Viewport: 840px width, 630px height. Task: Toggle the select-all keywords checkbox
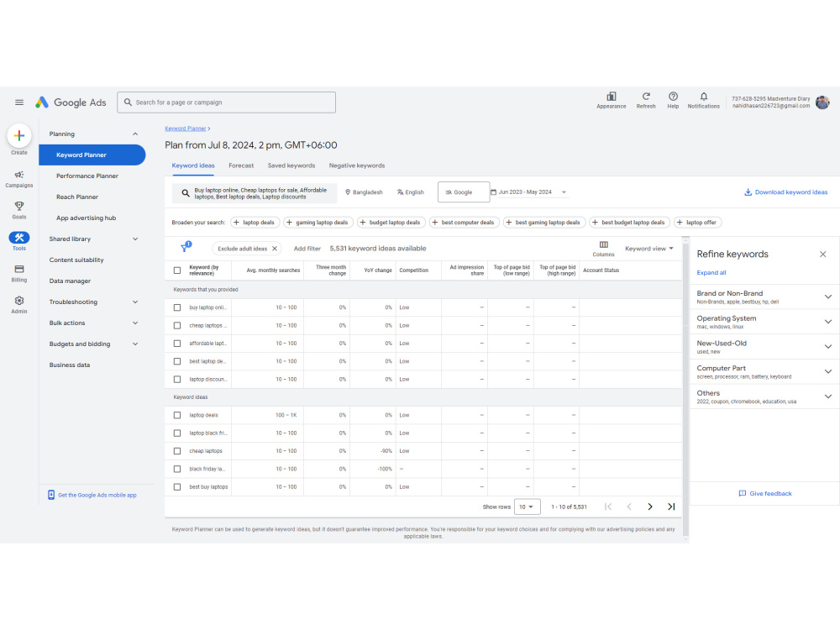tap(177, 270)
